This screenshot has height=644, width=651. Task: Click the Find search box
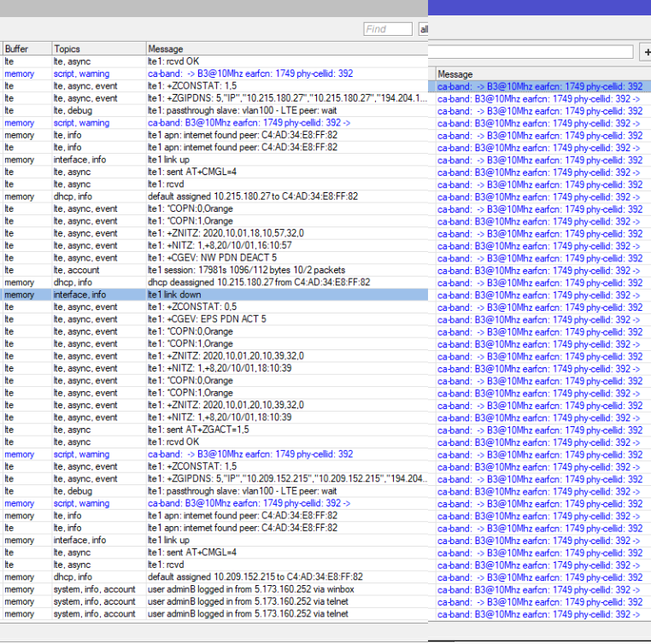point(387,29)
